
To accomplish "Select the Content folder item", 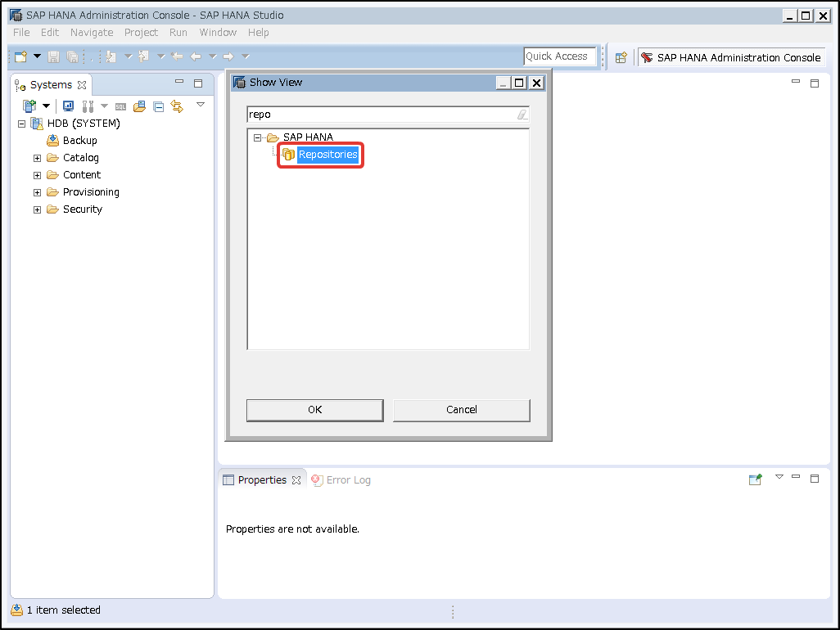I will 82,175.
